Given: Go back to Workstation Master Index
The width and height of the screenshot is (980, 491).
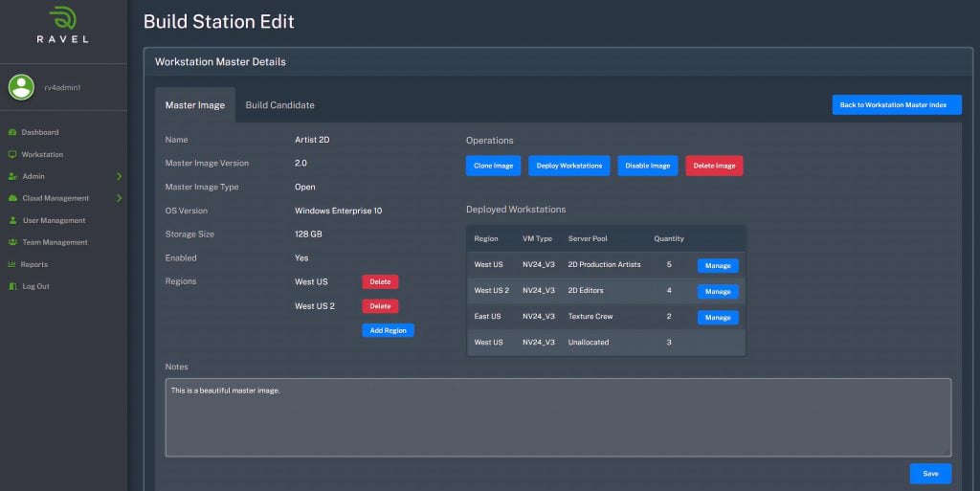Looking at the screenshot, I should click(896, 105).
